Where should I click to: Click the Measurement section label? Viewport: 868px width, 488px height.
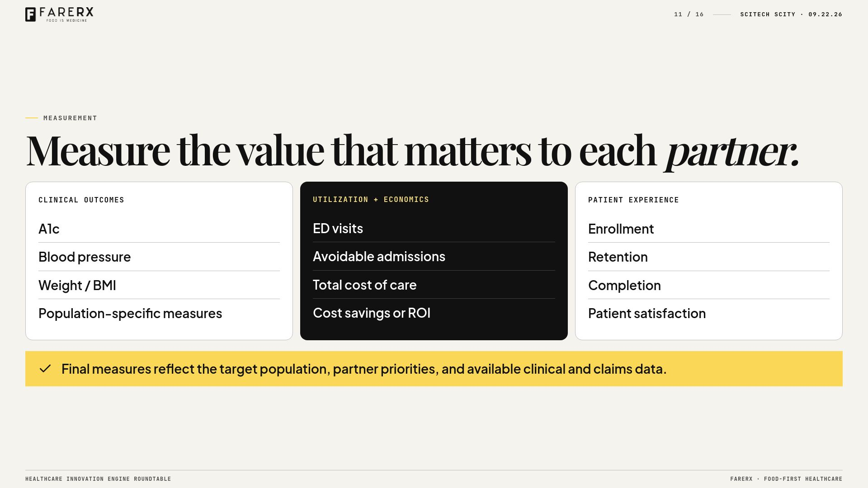pyautogui.click(x=70, y=118)
